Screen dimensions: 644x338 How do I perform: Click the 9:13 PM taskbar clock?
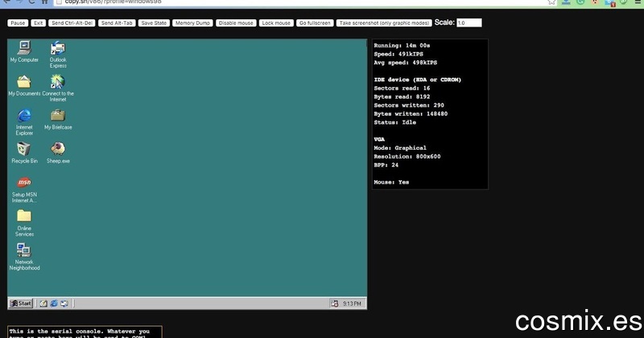point(352,303)
